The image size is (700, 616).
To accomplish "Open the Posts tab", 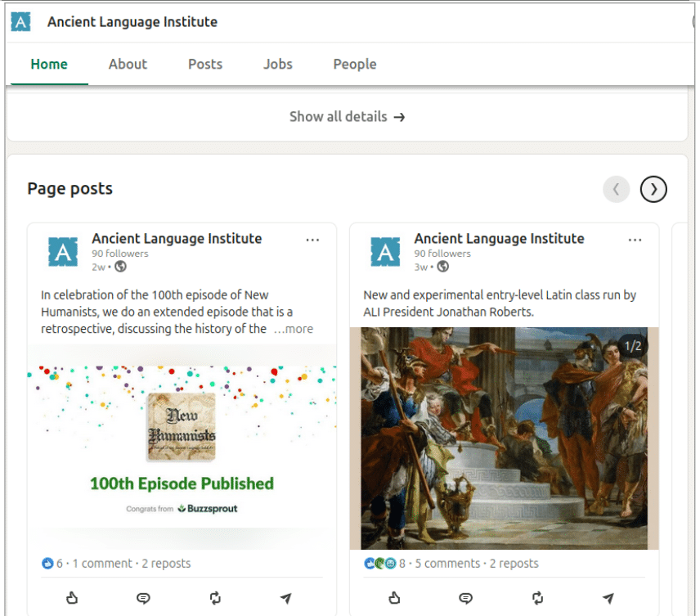I will [x=204, y=64].
